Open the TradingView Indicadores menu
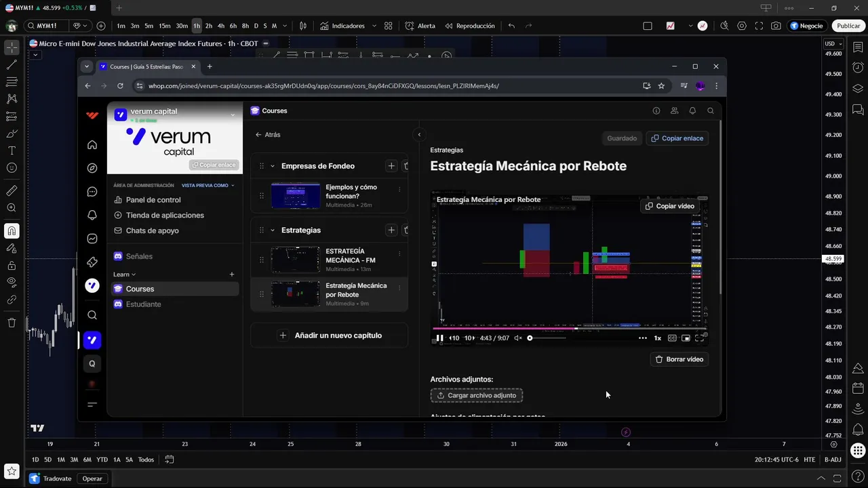This screenshot has height=488, width=868. 343,26
